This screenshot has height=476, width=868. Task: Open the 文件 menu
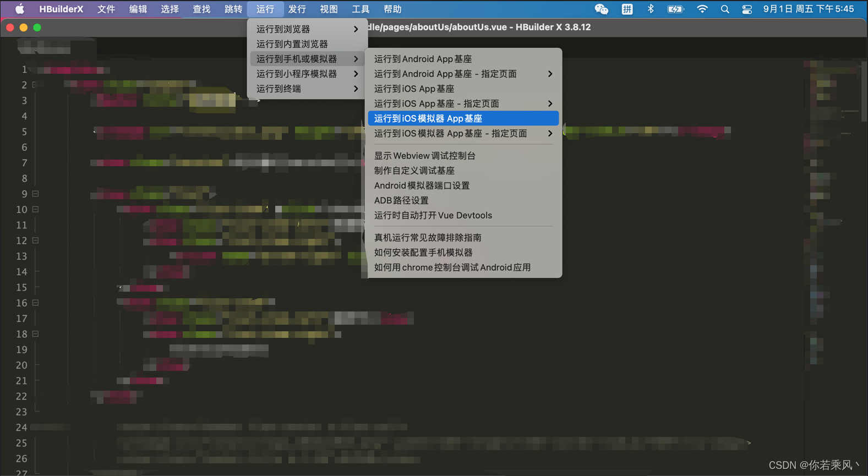[x=106, y=9]
